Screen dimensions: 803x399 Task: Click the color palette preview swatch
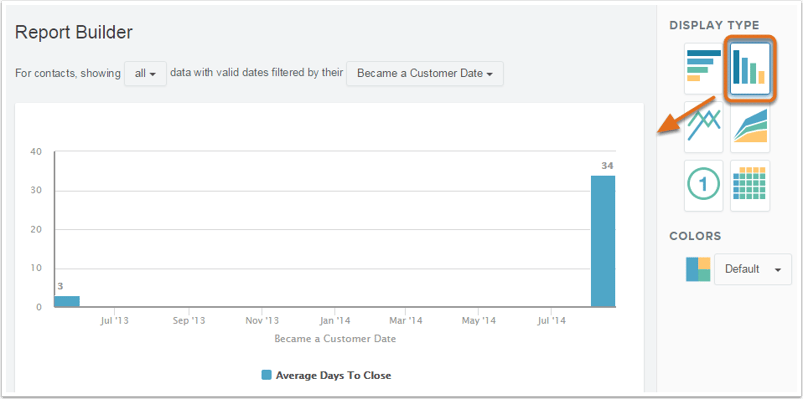pos(698,269)
